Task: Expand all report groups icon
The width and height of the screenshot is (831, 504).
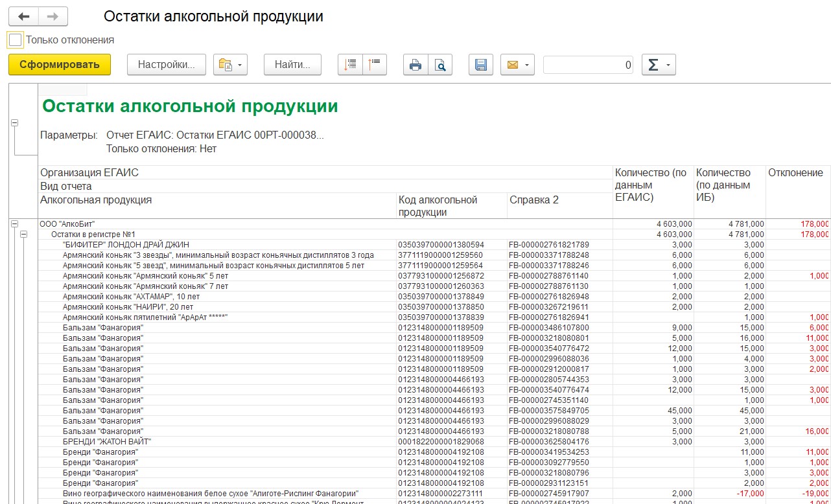Action: (351, 65)
